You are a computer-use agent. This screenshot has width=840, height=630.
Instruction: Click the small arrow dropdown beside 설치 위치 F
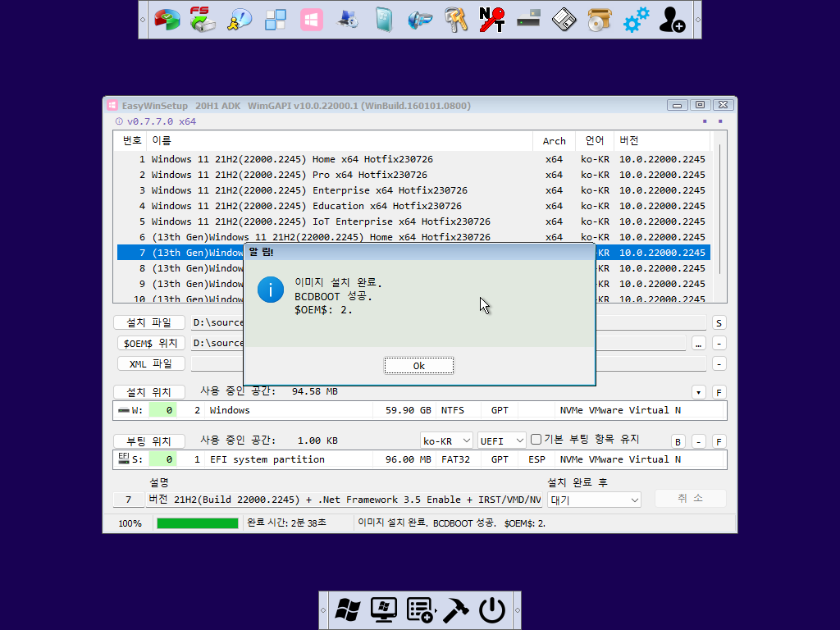point(698,393)
